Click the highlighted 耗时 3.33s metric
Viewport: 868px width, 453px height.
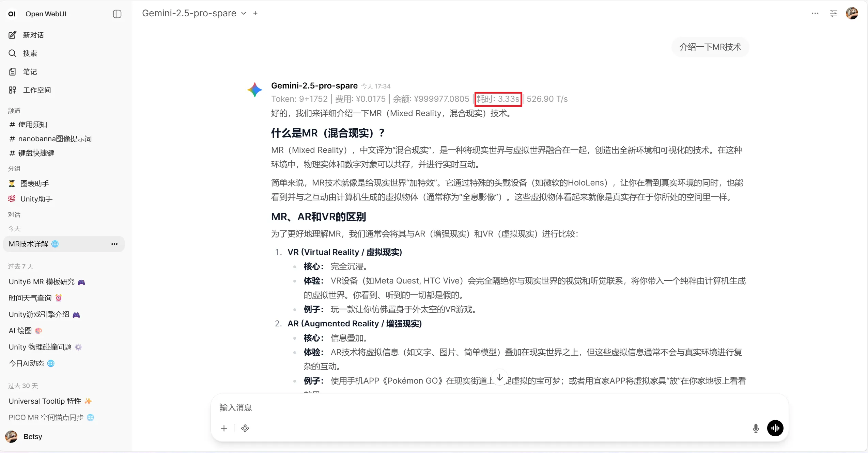point(498,99)
